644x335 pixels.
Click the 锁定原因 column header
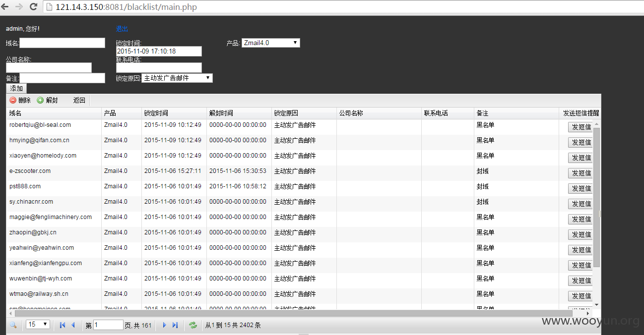coord(304,113)
